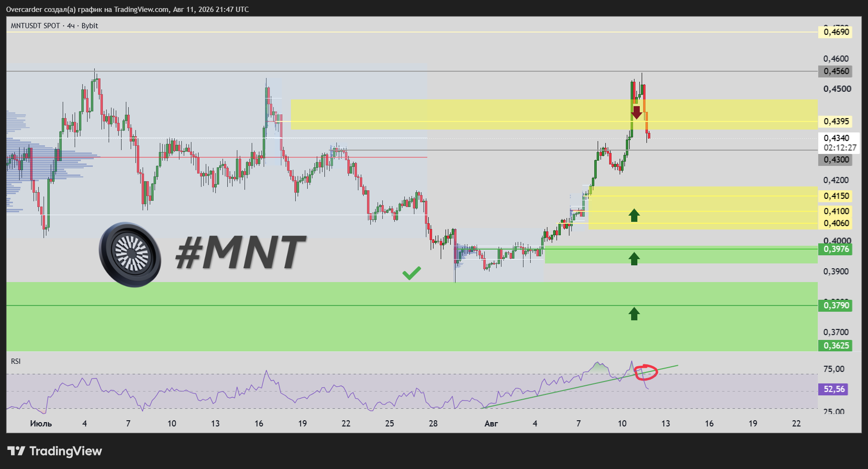Screen dimensions: 868x469
Task: Open the MNTUSDT SPOT symbol title
Action: click(35, 26)
